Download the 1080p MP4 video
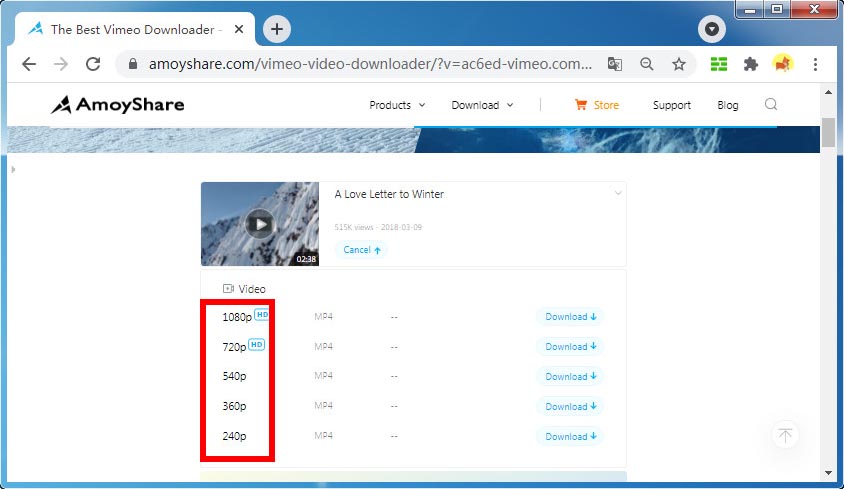The height and width of the screenshot is (489, 844). [x=570, y=317]
